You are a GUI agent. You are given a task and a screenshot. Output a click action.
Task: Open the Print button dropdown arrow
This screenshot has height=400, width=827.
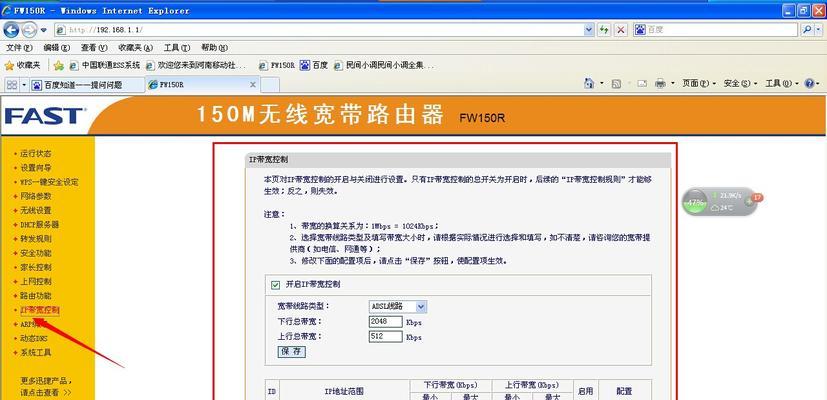[x=672, y=83]
